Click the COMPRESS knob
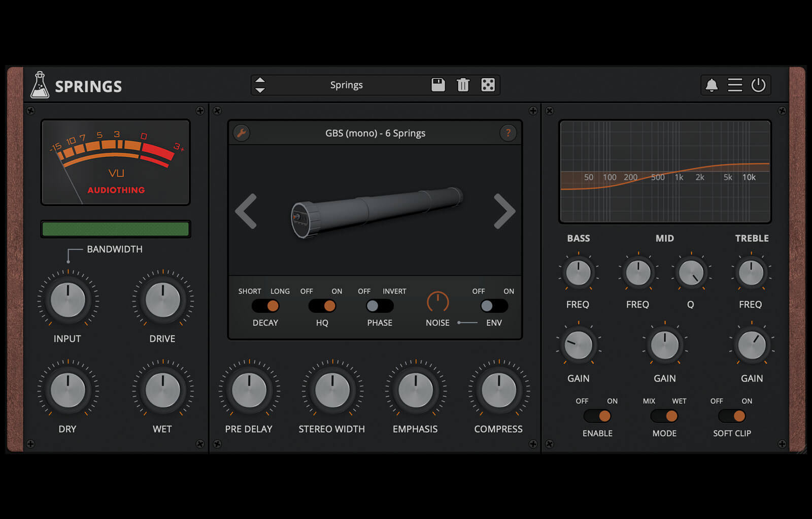 pos(498,390)
